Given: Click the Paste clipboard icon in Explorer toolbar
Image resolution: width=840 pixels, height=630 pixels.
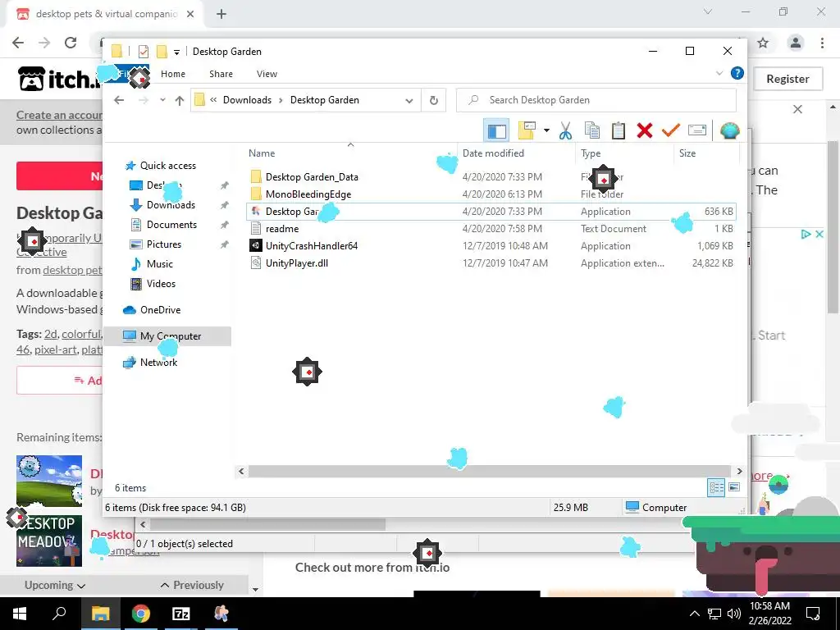Looking at the screenshot, I should pos(619,130).
